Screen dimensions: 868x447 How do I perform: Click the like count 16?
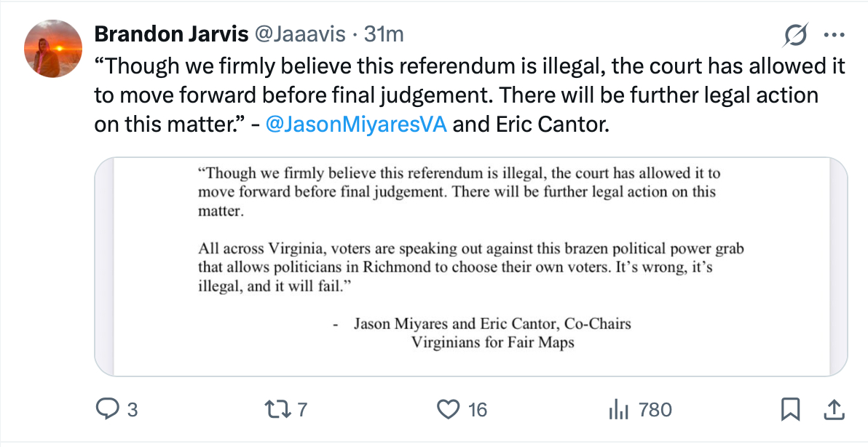pyautogui.click(x=476, y=410)
